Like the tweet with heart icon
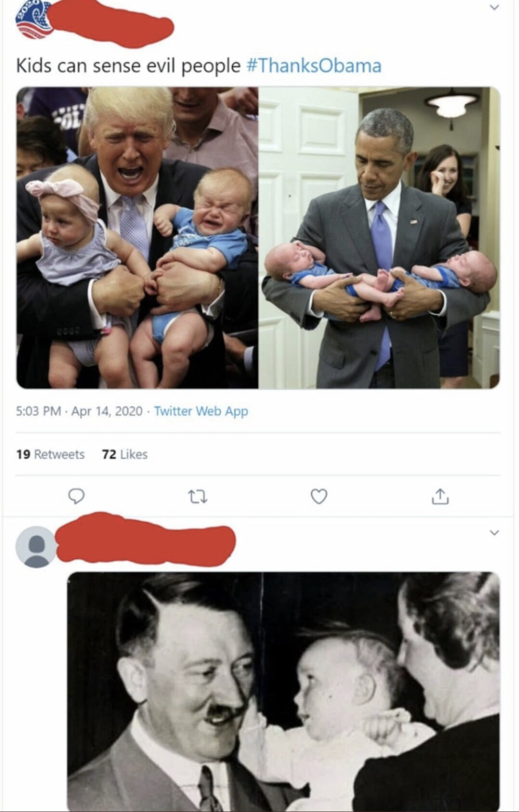 [318, 496]
